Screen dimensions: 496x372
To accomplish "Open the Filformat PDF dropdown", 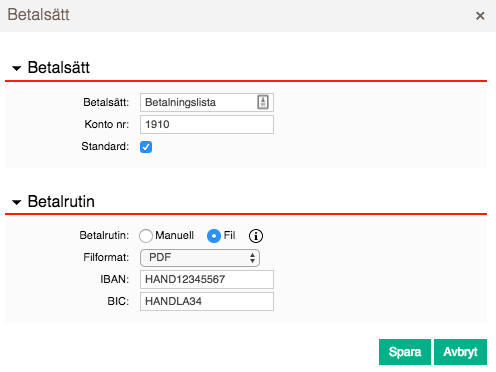I will [200, 258].
